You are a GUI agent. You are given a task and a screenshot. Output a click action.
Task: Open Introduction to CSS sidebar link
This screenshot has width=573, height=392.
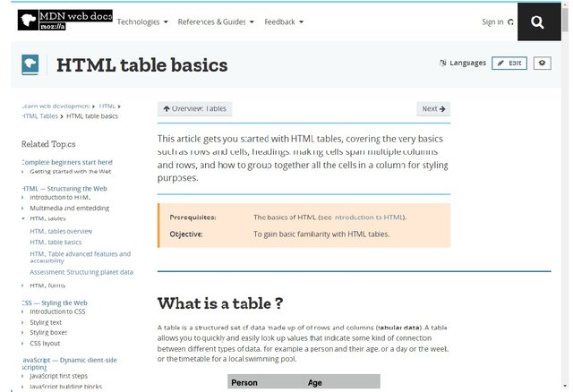click(x=57, y=311)
